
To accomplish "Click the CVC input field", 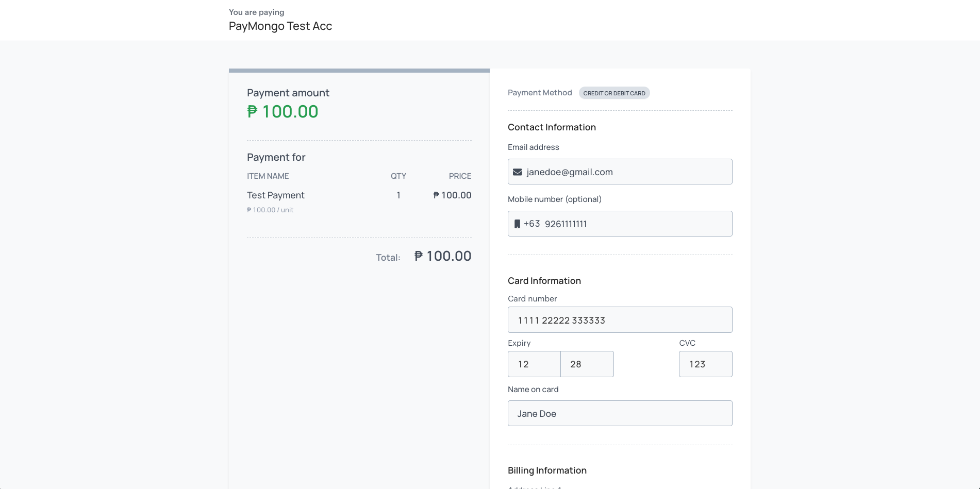I will 705,364.
